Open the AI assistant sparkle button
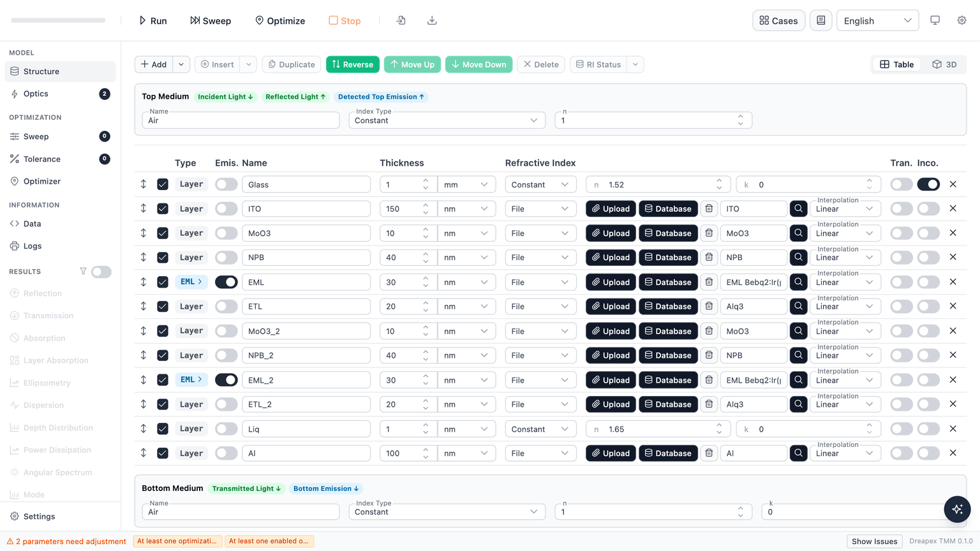Viewport: 980px width, 551px height. click(957, 509)
